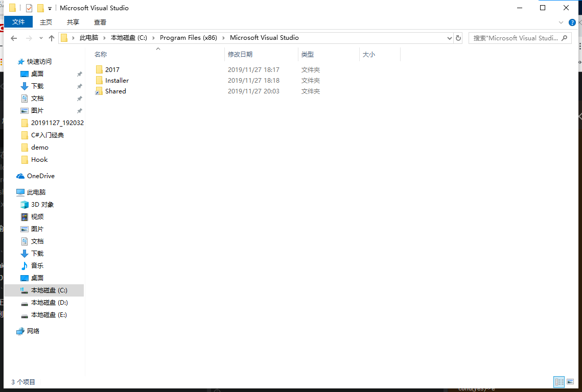This screenshot has width=582, height=392.
Task: Open 图片 under This PC
Action: 37,229
